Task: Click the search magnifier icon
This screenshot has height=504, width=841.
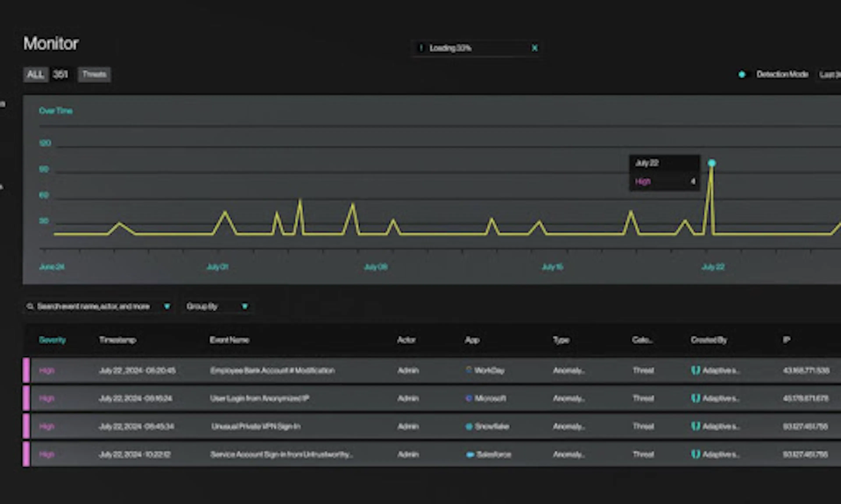Action: pyautogui.click(x=30, y=306)
